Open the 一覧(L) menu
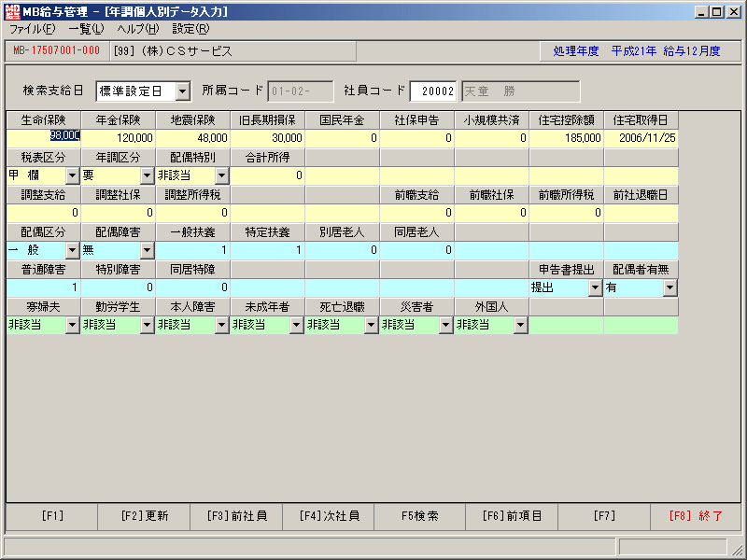Screen dimensions: 747x560 point(86,29)
